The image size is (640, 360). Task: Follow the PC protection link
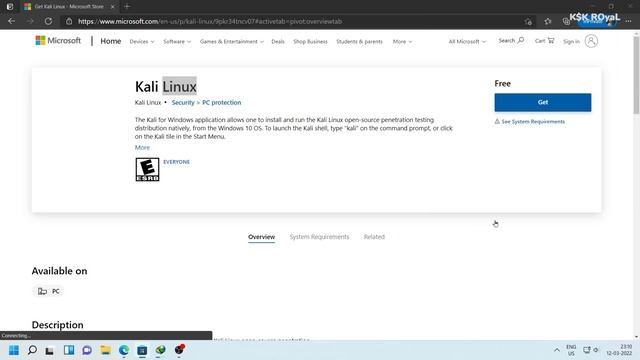tap(222, 102)
